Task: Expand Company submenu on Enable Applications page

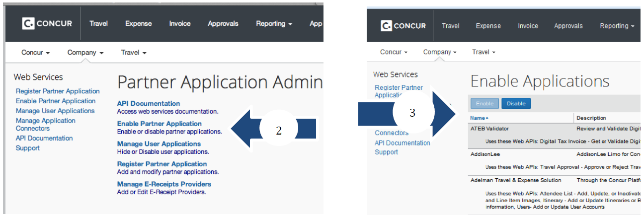Action: coord(441,52)
